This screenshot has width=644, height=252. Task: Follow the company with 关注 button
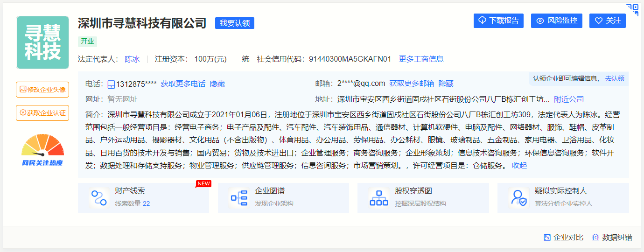click(608, 21)
